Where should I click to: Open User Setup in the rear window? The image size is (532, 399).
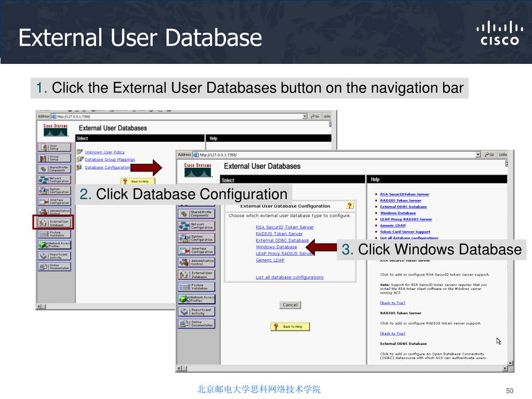(x=54, y=147)
